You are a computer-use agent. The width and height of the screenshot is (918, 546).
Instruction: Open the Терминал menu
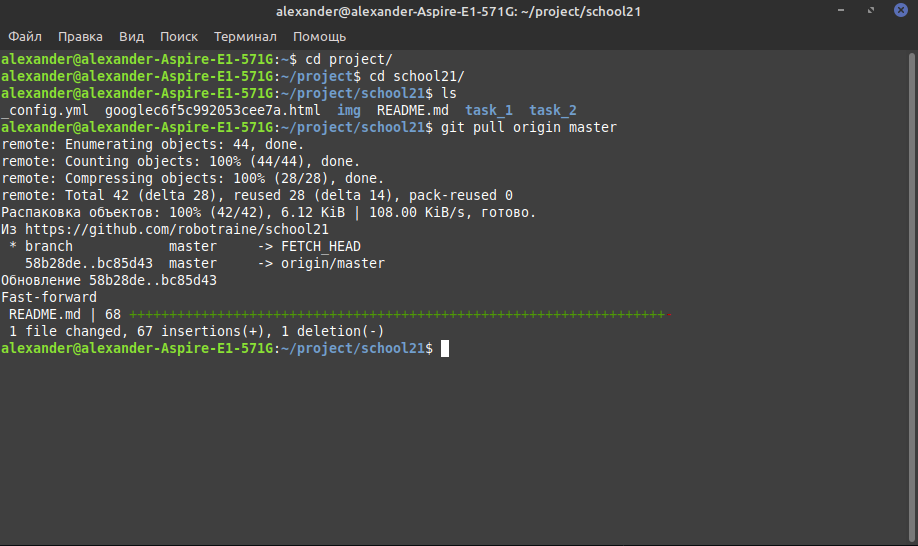pos(245,36)
